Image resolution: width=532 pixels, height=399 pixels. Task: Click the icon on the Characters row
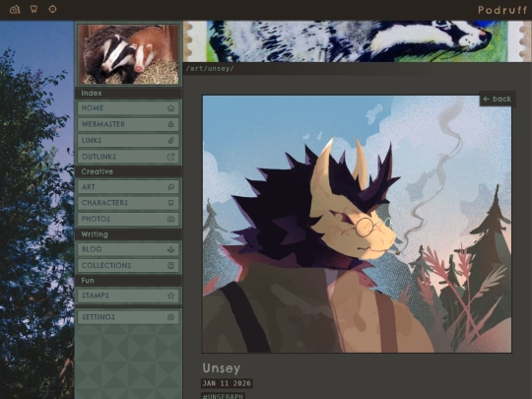(x=170, y=203)
